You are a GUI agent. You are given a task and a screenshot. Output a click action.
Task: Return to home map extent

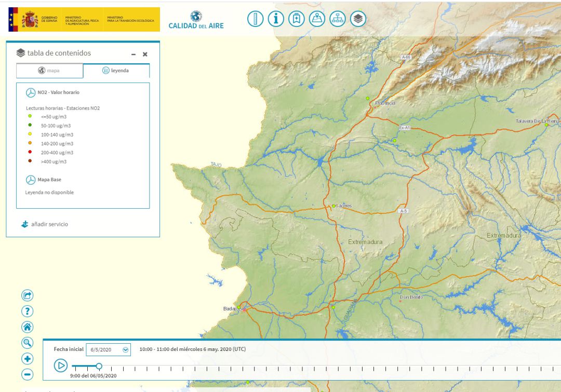27,327
